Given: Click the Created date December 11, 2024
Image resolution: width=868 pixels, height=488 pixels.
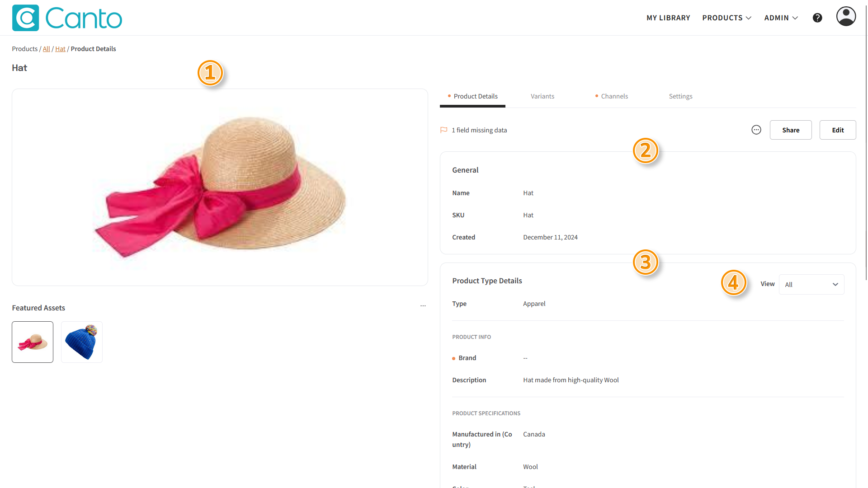Looking at the screenshot, I should (550, 237).
